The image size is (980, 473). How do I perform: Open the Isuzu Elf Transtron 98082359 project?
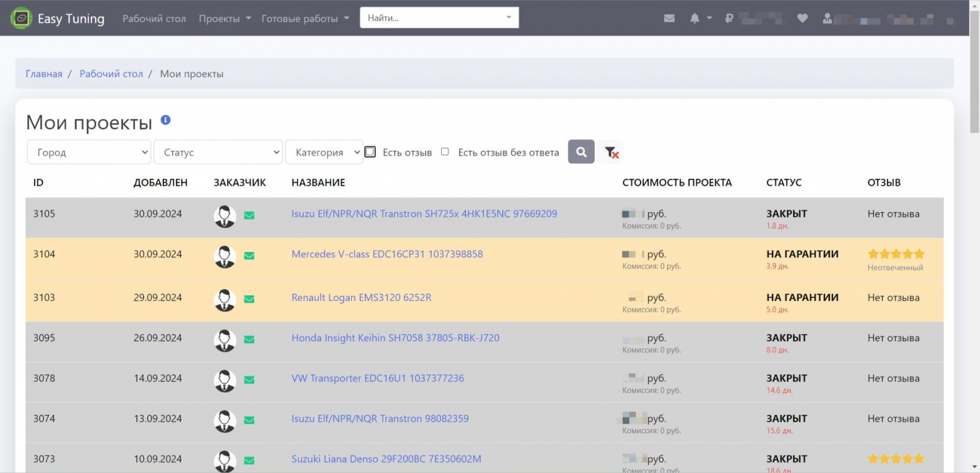tap(380, 419)
